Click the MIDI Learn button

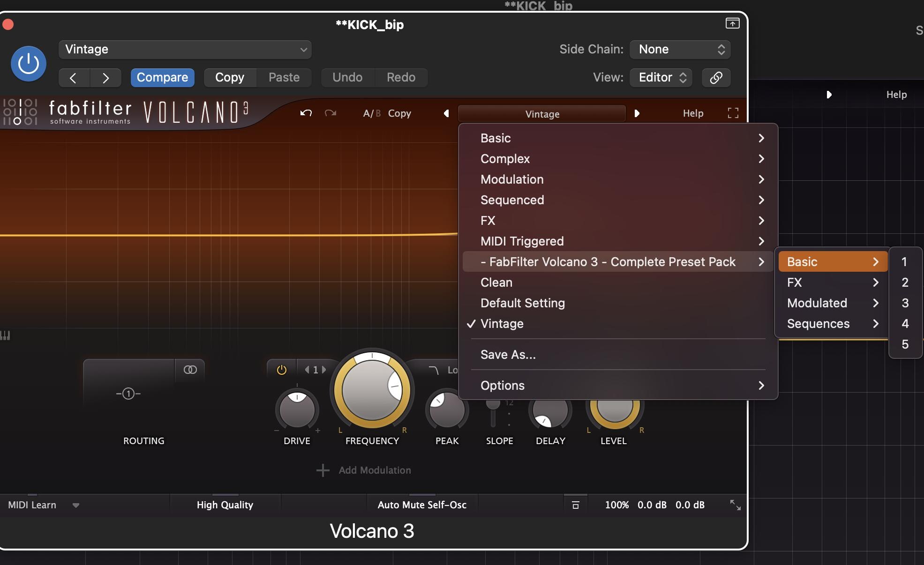[32, 505]
